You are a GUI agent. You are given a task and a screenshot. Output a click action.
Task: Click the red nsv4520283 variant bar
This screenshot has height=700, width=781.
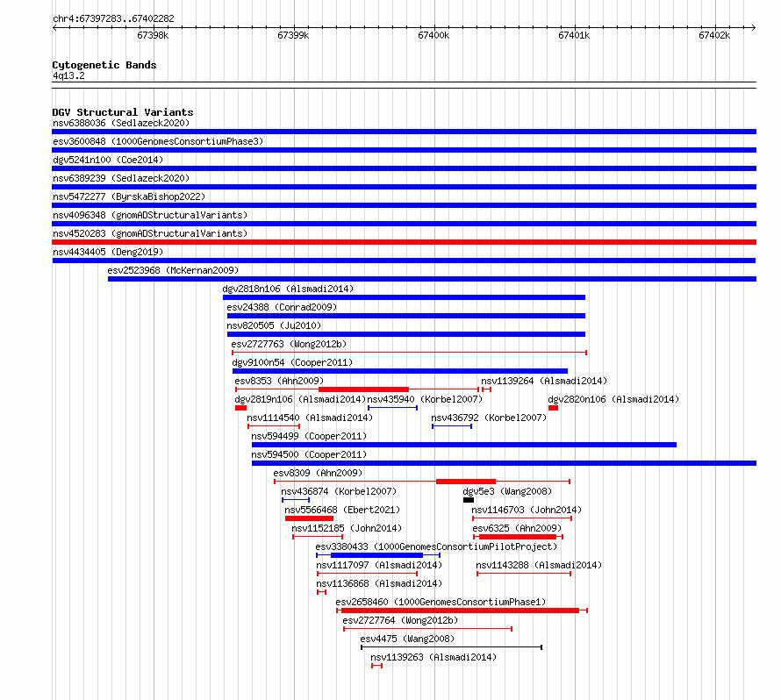point(404,242)
